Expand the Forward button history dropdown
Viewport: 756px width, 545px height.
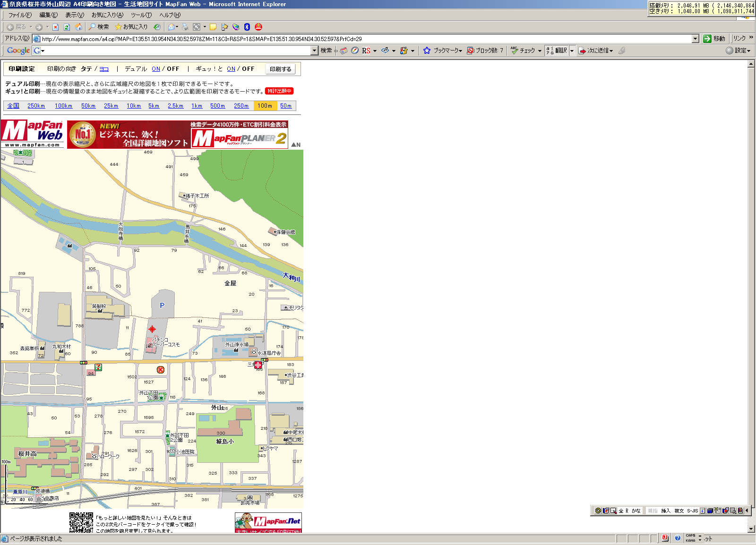(x=47, y=27)
